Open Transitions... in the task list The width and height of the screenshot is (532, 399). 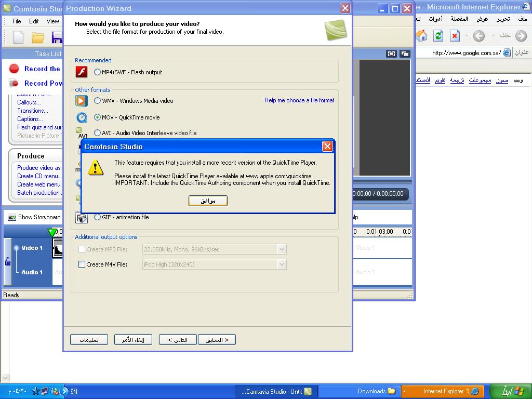click(33, 111)
